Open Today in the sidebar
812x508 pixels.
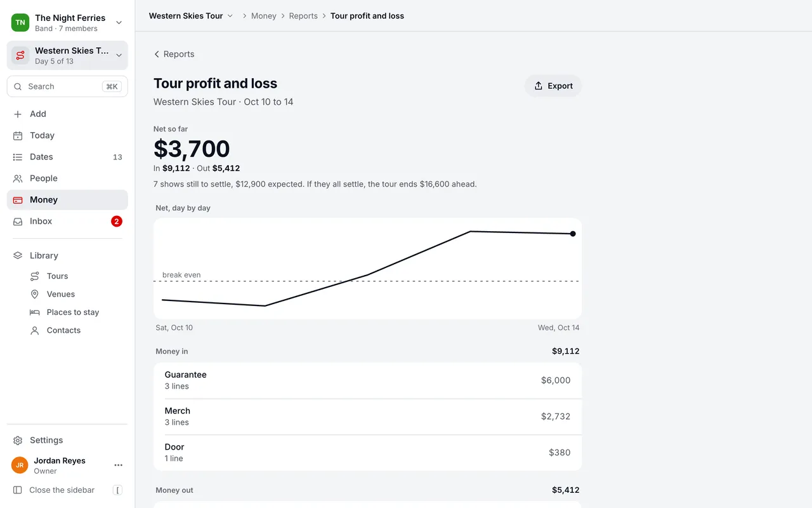click(x=67, y=135)
